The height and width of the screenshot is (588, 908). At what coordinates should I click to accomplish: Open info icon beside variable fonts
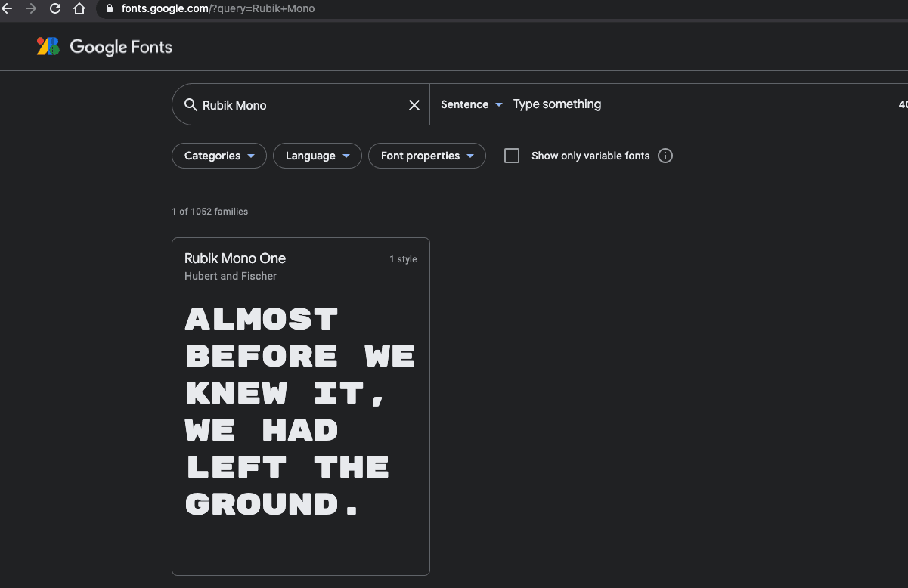665,156
